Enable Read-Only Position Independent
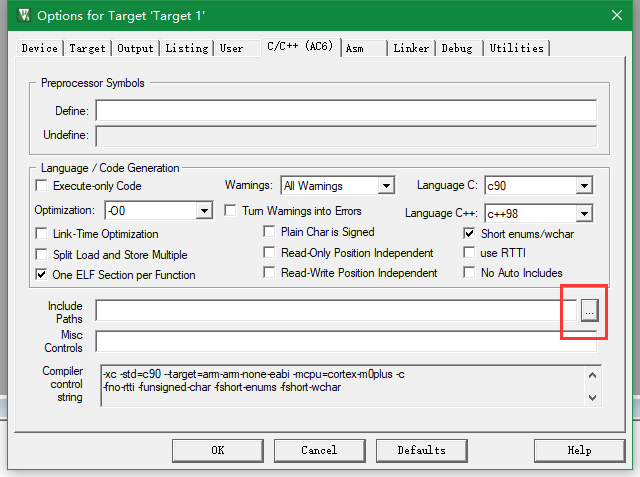This screenshot has height=477, width=640. tap(269, 253)
